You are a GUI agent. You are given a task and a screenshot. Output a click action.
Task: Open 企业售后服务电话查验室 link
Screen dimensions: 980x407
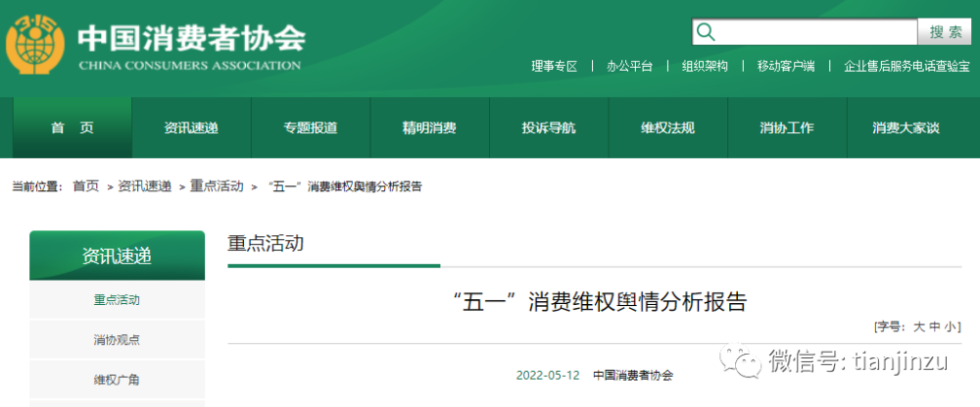pyautogui.click(x=906, y=67)
